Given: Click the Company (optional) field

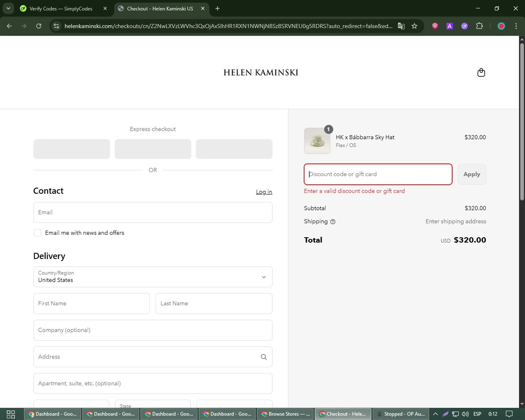Looking at the screenshot, I should click(x=153, y=330).
